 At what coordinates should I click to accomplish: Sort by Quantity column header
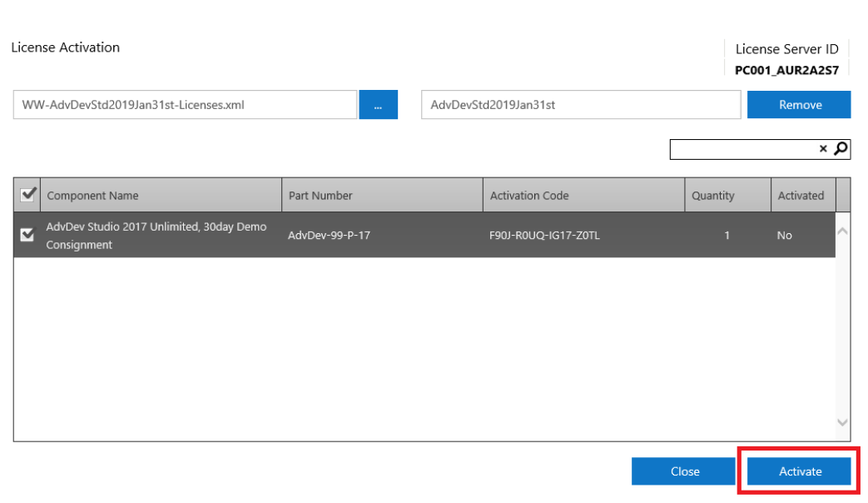(728, 195)
